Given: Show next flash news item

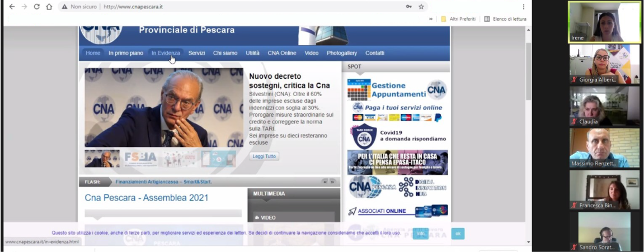Looking at the screenshot, I should tap(332, 182).
